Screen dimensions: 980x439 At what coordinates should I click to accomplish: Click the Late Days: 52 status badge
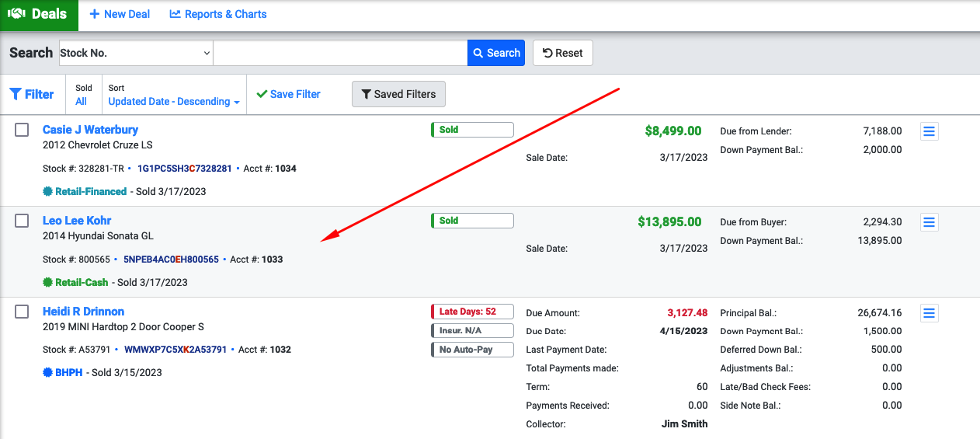point(472,312)
